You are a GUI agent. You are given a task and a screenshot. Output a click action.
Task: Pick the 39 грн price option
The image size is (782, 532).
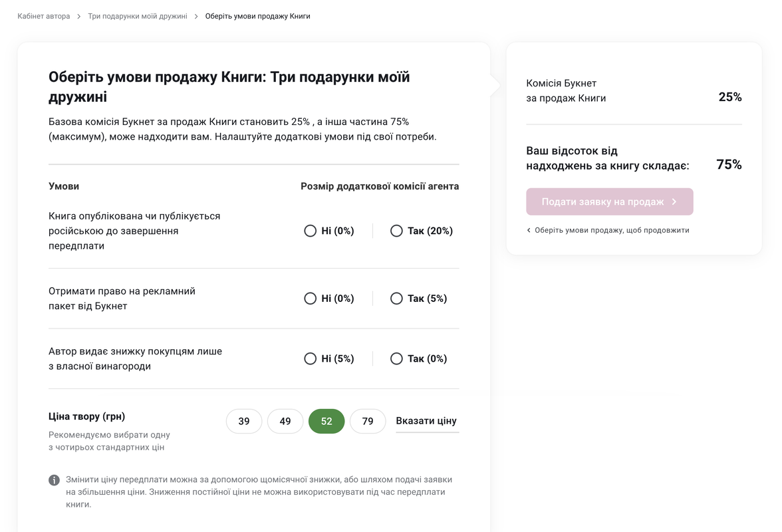(x=244, y=422)
